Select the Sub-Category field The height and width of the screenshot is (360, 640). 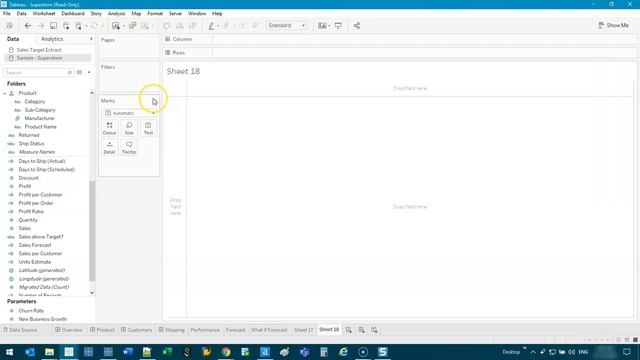point(40,110)
